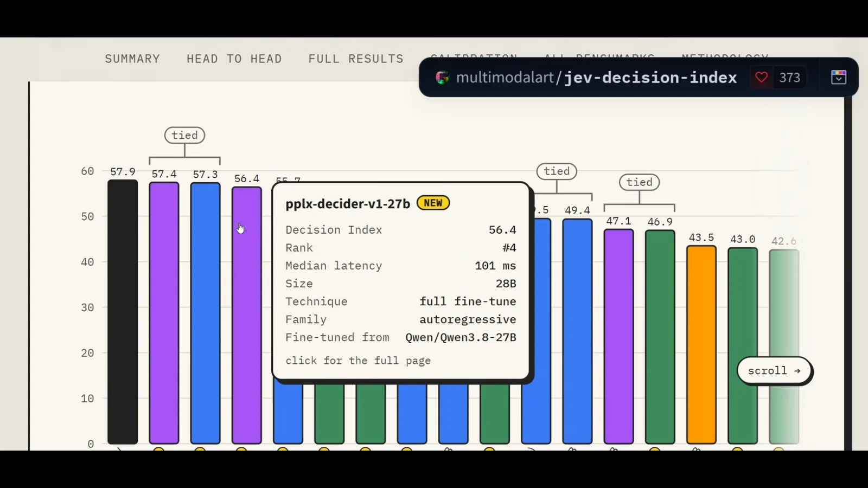Click the tied badge above 47.1 and 46.9

(x=640, y=182)
